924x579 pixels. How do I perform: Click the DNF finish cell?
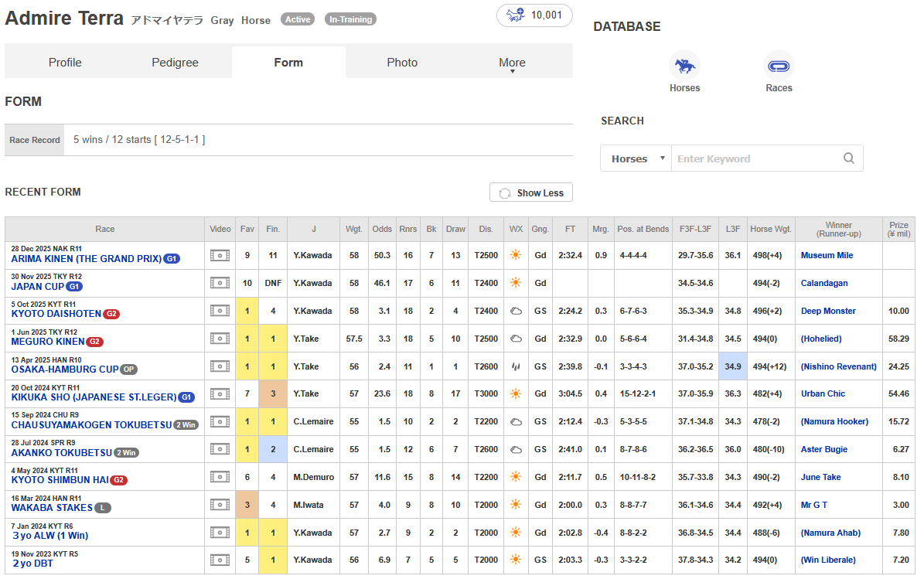[x=273, y=283]
